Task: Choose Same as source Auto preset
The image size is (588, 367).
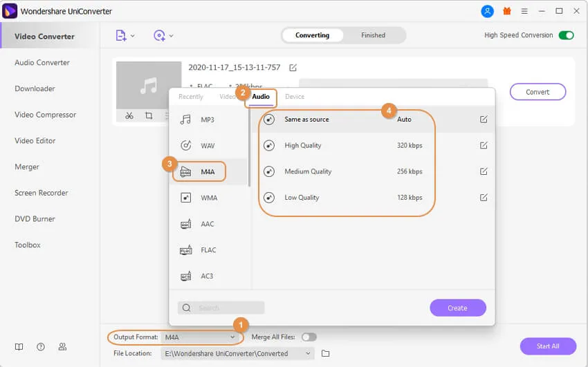Action: pyautogui.click(x=373, y=120)
